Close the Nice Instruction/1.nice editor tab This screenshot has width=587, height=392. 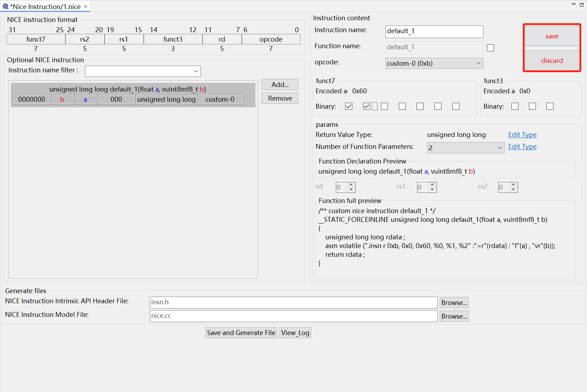[x=85, y=7]
